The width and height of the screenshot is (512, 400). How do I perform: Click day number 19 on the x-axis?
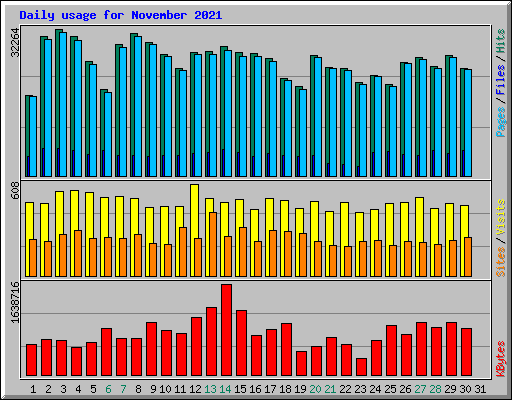(x=300, y=389)
